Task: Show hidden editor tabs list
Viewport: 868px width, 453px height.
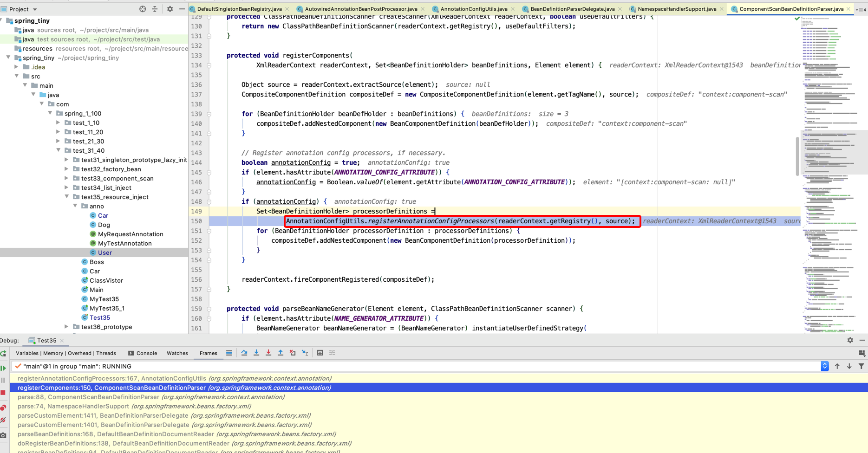Action: click(x=861, y=9)
